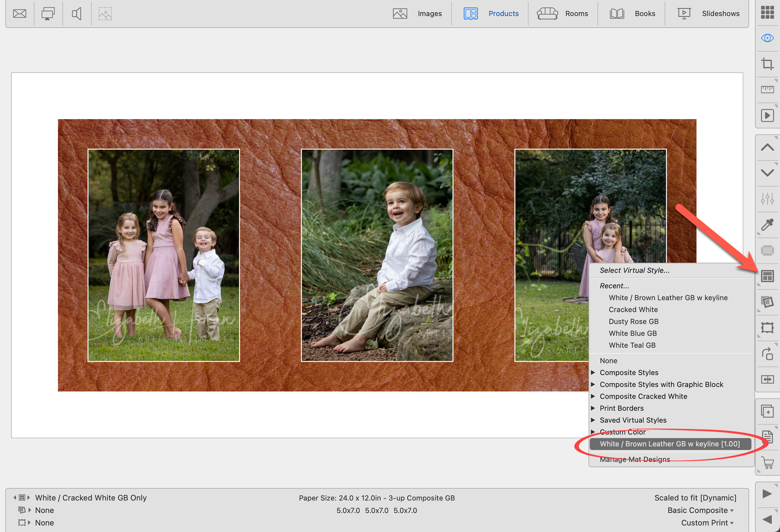The width and height of the screenshot is (780, 532).
Task: Open the shopping cart icon
Action: [767, 462]
